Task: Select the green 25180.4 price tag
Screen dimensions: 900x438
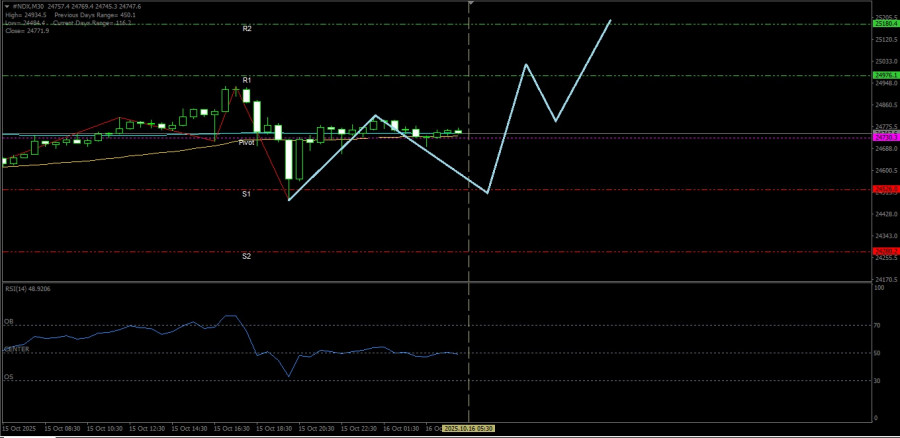Action: pyautogui.click(x=886, y=23)
